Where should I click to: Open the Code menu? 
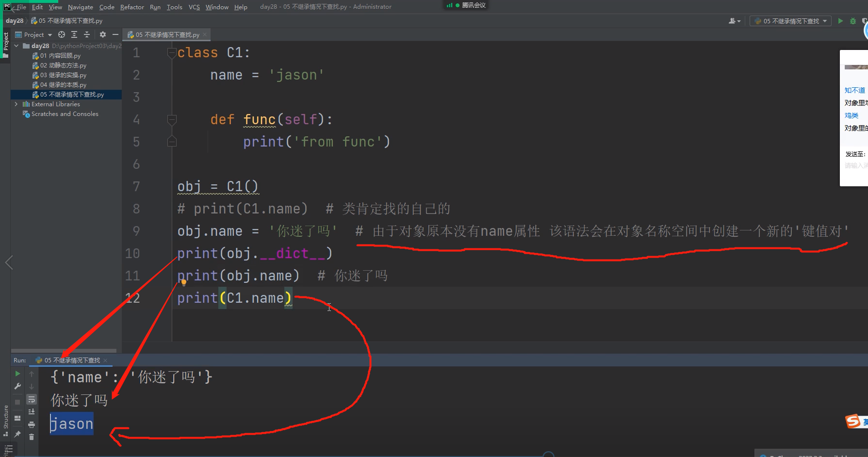[107, 7]
